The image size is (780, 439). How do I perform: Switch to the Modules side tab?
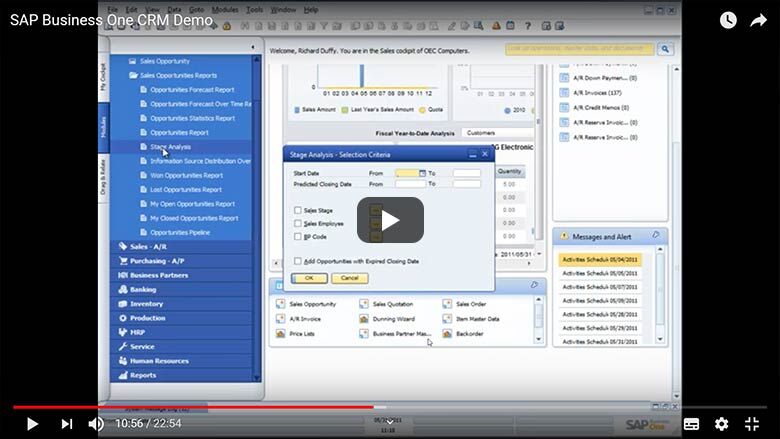pos(103,127)
